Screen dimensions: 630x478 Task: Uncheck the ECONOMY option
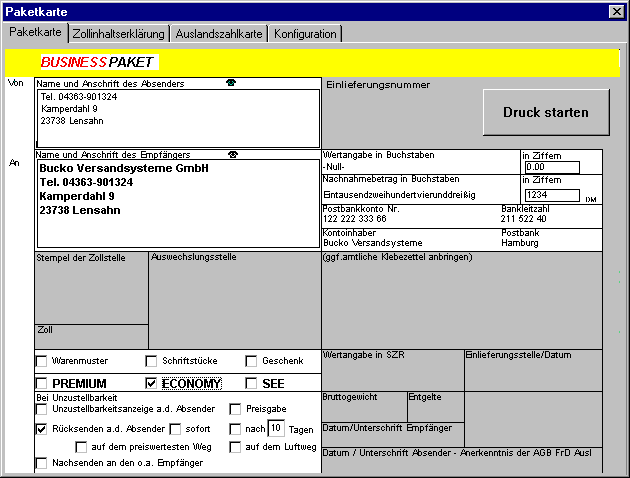pyautogui.click(x=151, y=384)
